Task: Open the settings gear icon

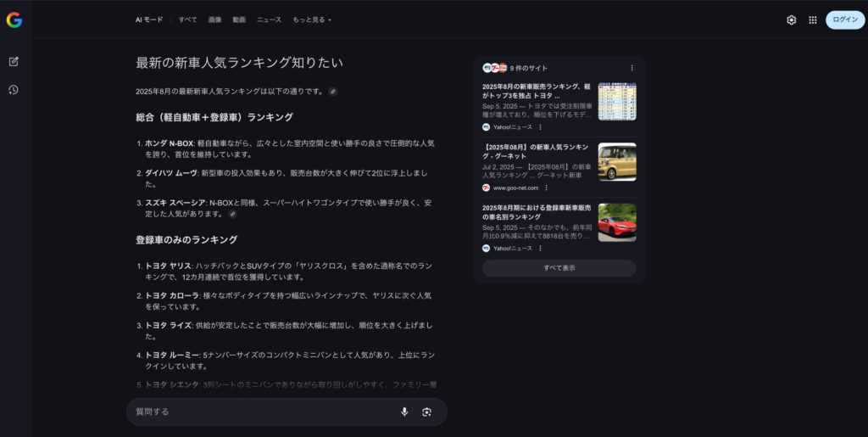Action: pyautogui.click(x=791, y=20)
